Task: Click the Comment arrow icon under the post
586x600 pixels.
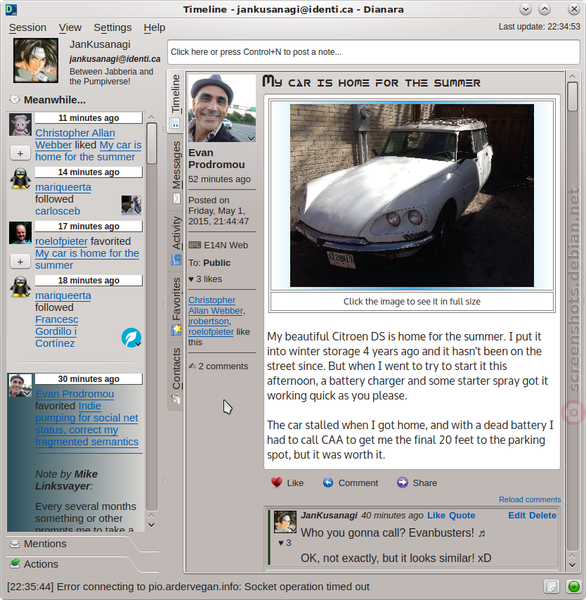Action: coord(328,483)
